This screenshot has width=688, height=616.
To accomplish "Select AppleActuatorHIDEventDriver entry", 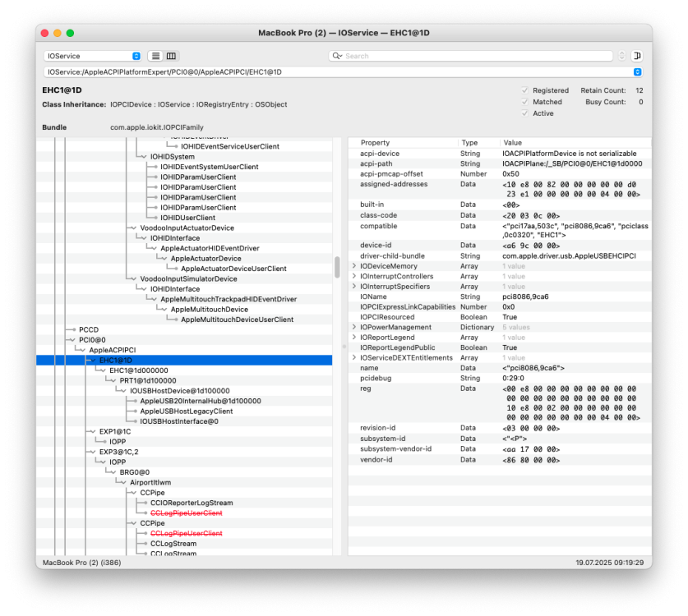I will (210, 248).
